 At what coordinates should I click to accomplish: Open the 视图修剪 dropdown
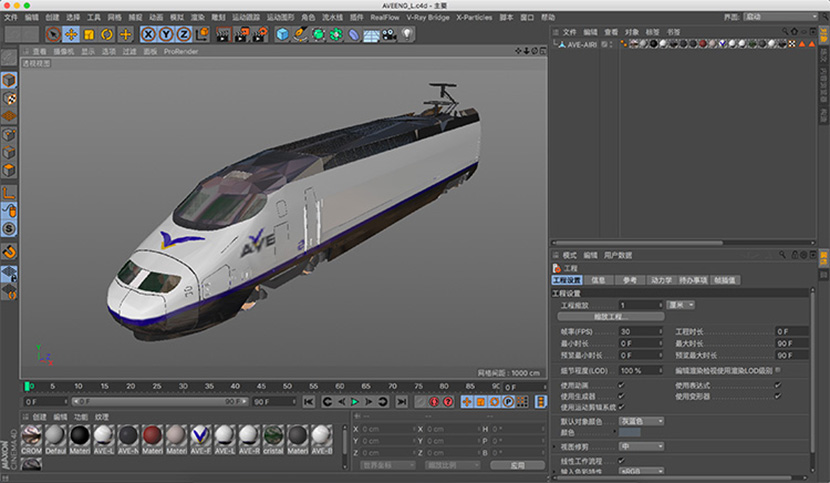click(642, 446)
